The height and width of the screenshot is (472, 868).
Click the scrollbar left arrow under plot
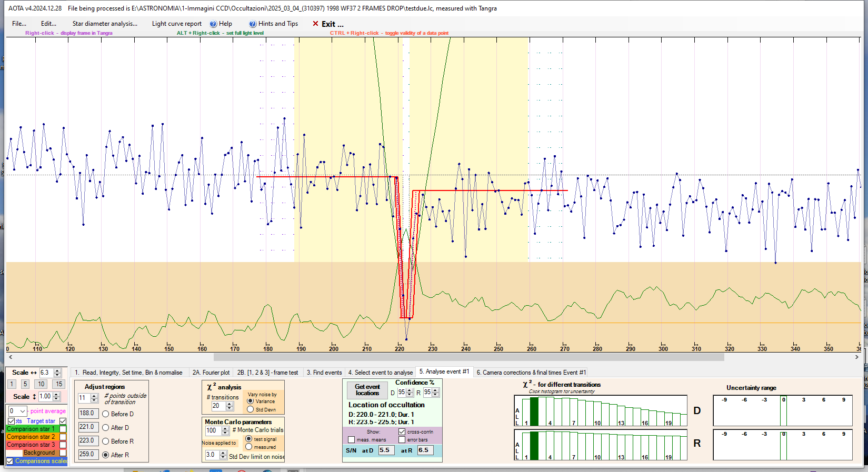click(11, 357)
